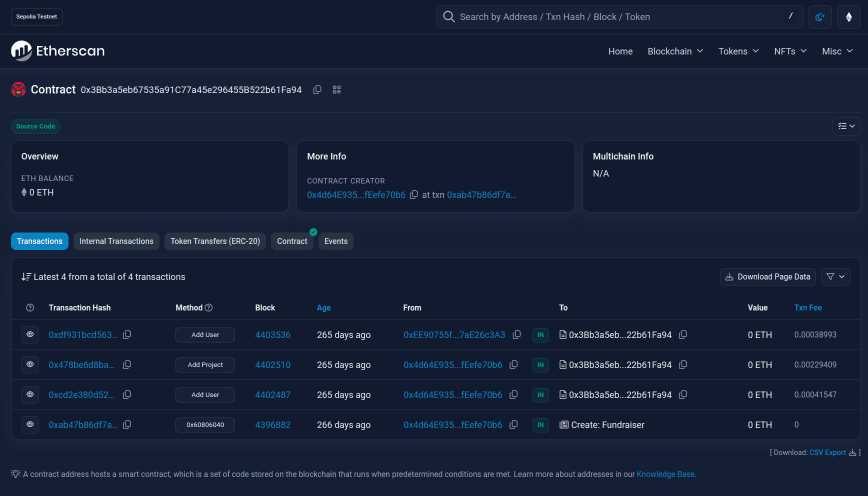Open the card display settings dropdown
Image resolution: width=868 pixels, height=496 pixels.
click(x=846, y=126)
